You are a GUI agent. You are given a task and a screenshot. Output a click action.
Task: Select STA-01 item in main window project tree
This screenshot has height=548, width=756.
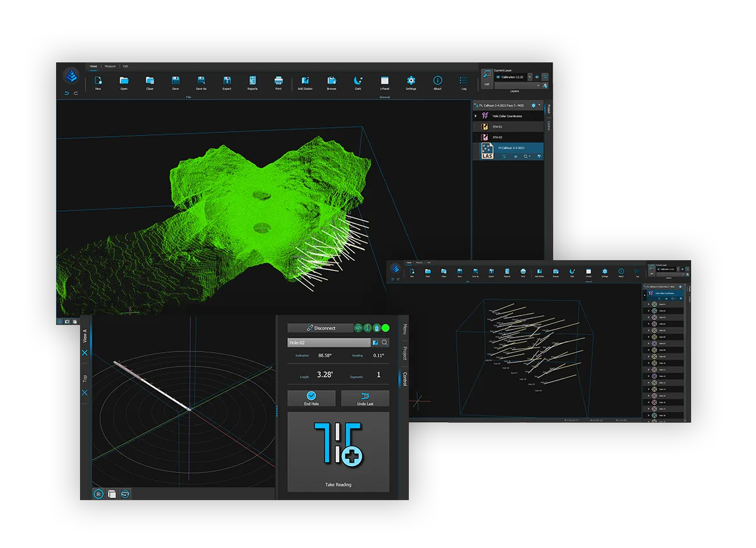click(x=508, y=127)
